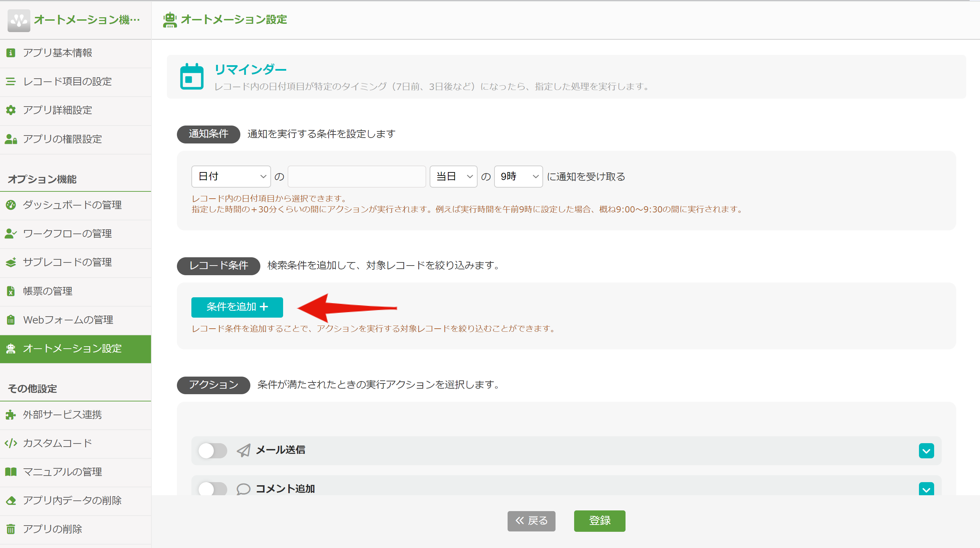
Task: Click the trash icon for アプリの削除
Action: (x=11, y=529)
